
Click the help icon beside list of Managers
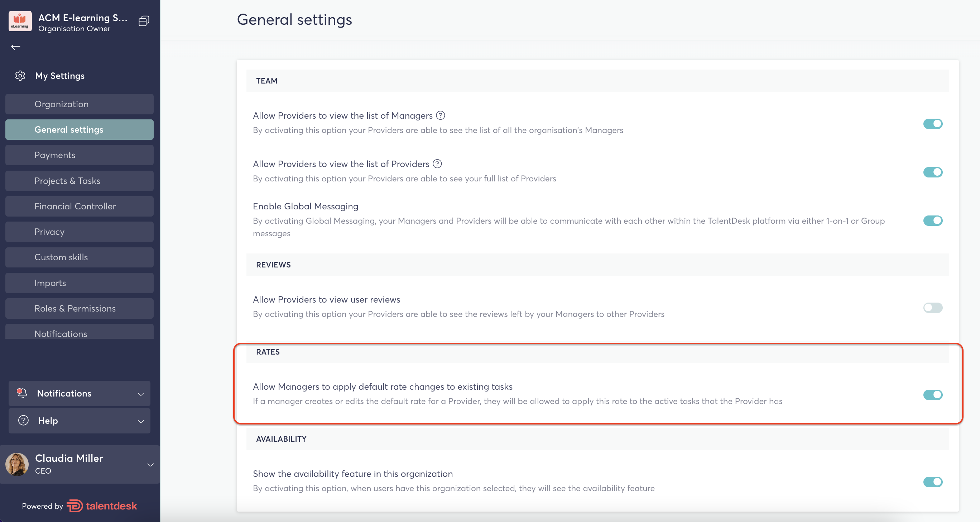pyautogui.click(x=440, y=115)
